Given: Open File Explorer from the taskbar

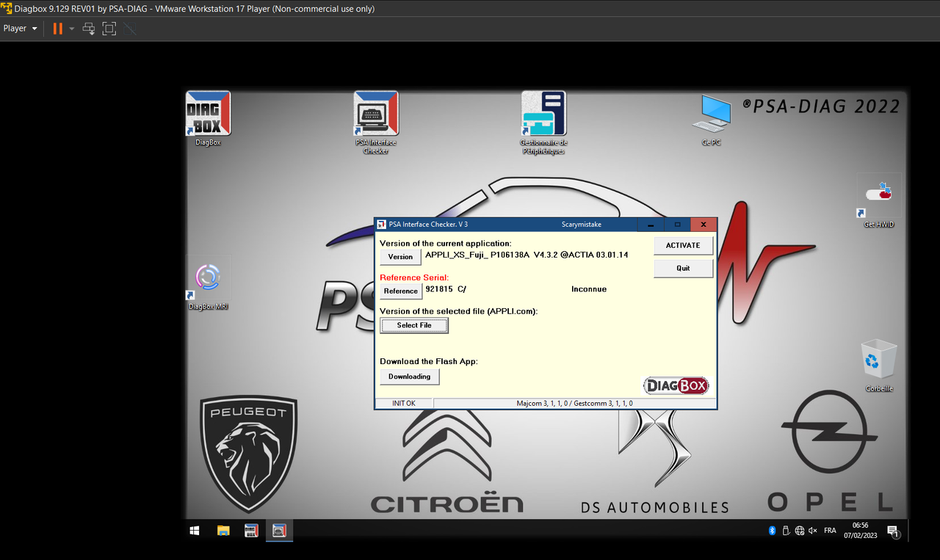Looking at the screenshot, I should pos(223,530).
